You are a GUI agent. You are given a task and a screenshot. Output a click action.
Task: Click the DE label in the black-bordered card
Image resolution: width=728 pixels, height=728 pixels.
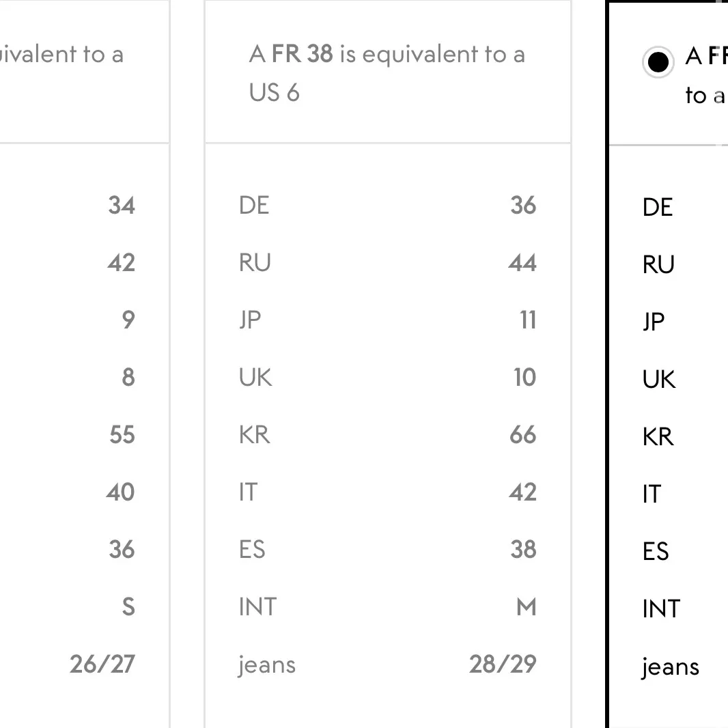click(658, 208)
